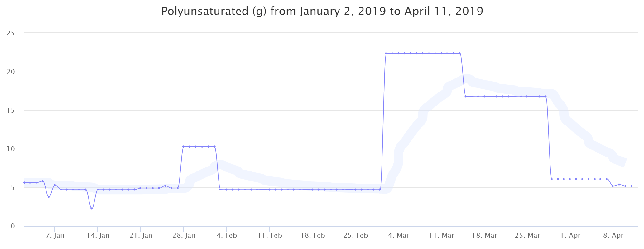
Task: Select the "11. Mar" x-axis label
Action: (441, 236)
